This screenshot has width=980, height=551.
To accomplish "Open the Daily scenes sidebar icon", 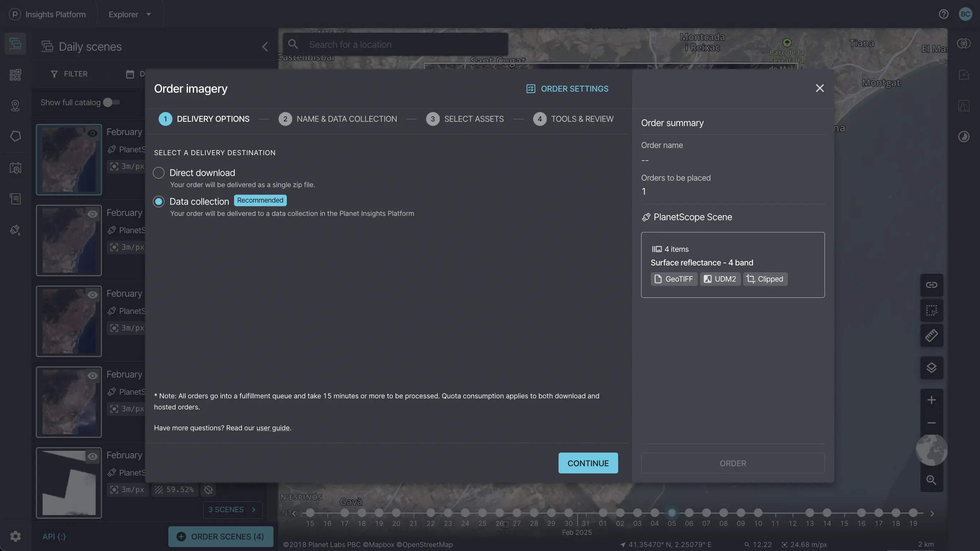I will click(x=15, y=43).
